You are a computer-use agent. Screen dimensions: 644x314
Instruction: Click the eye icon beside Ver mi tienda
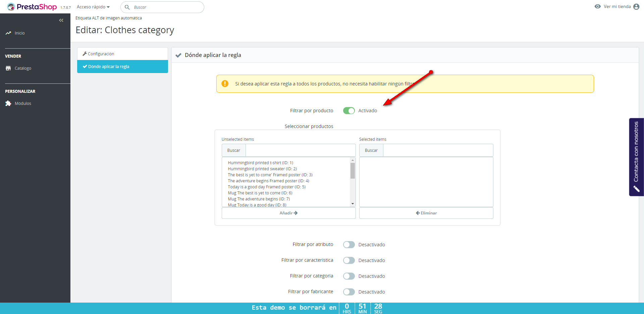(598, 6)
